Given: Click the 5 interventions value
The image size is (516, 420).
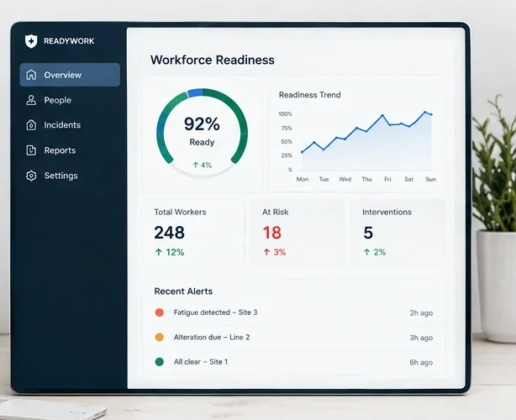Looking at the screenshot, I should pos(368,233).
